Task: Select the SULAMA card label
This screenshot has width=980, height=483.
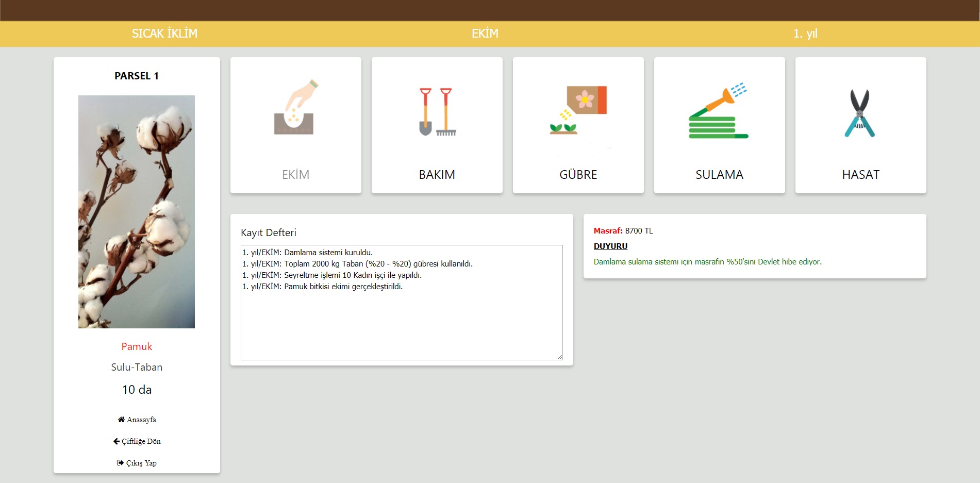Action: coord(719,175)
